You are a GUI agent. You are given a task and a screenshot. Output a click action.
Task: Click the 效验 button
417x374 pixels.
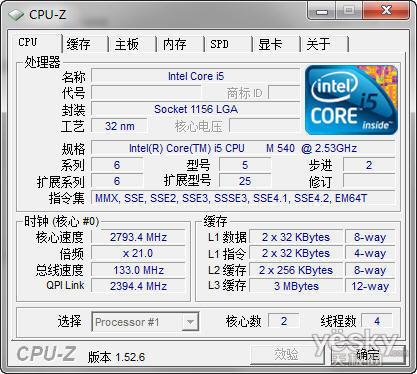287,355
